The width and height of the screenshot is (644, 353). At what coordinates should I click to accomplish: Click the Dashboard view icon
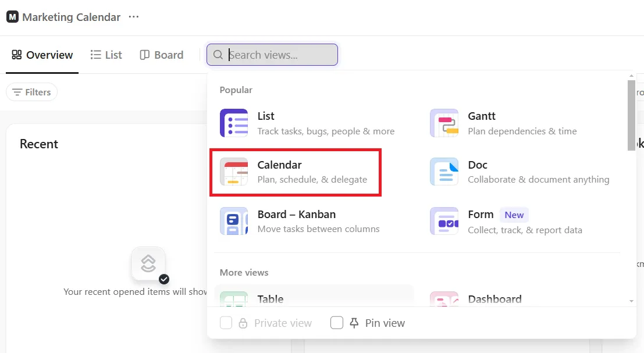[444, 299]
